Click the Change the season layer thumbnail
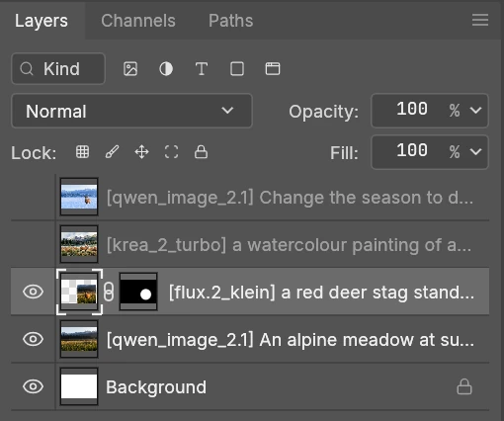 [79, 197]
